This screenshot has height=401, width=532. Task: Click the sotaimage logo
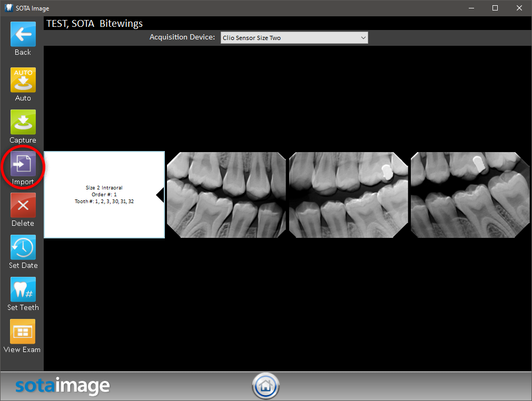62,386
